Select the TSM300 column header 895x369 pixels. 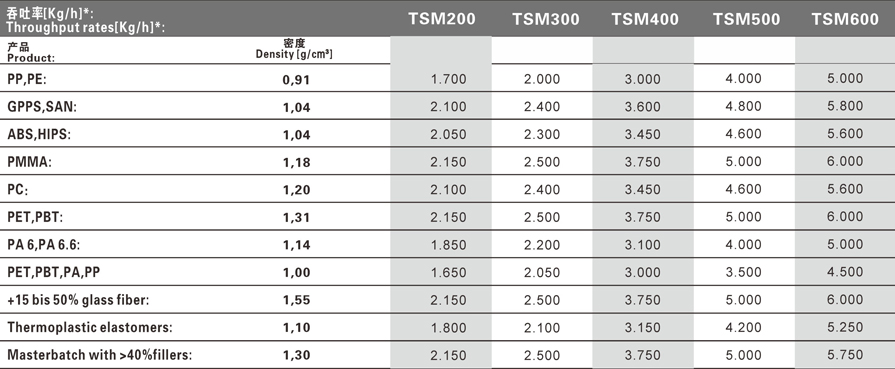(545, 19)
